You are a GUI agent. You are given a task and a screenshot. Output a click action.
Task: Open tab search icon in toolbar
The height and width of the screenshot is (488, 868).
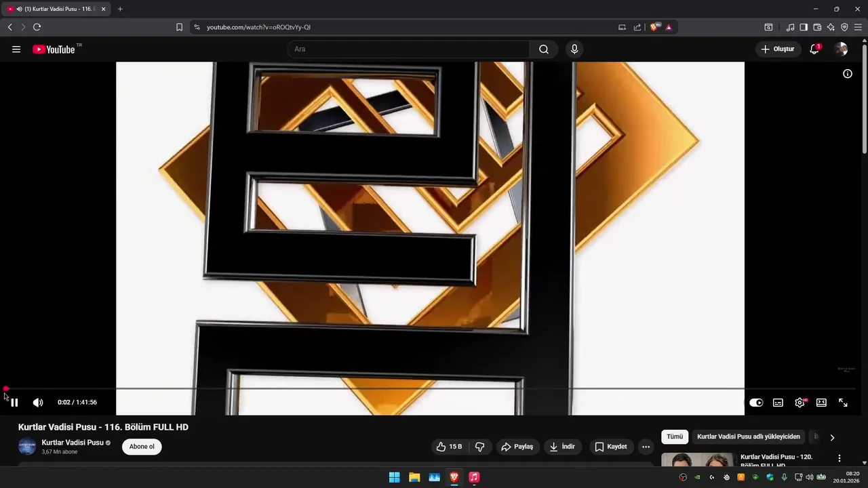(768, 27)
